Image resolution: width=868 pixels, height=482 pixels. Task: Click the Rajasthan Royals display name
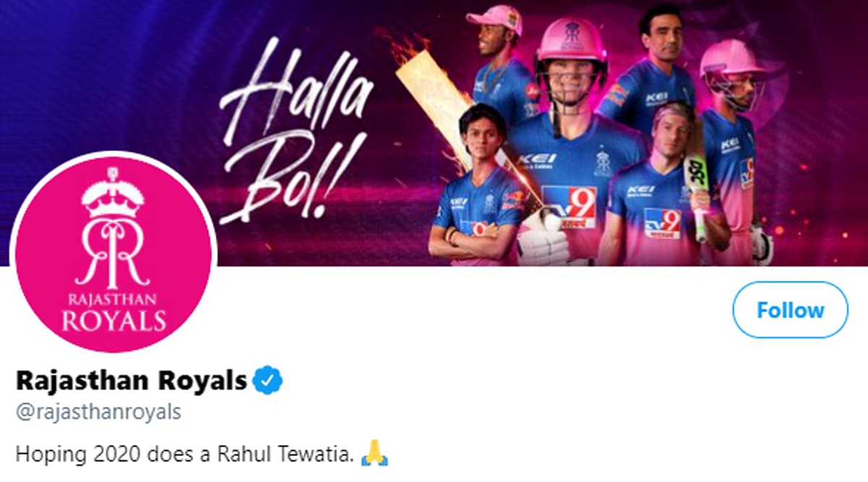tap(132, 379)
